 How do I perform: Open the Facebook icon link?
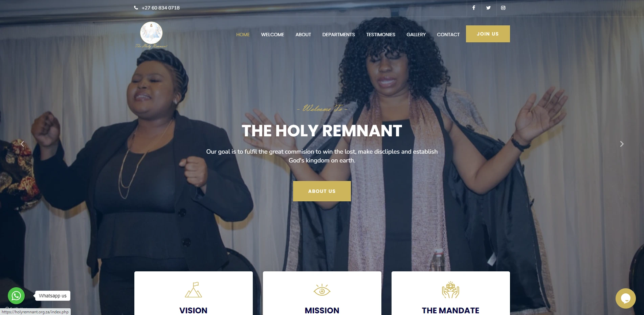(x=474, y=8)
